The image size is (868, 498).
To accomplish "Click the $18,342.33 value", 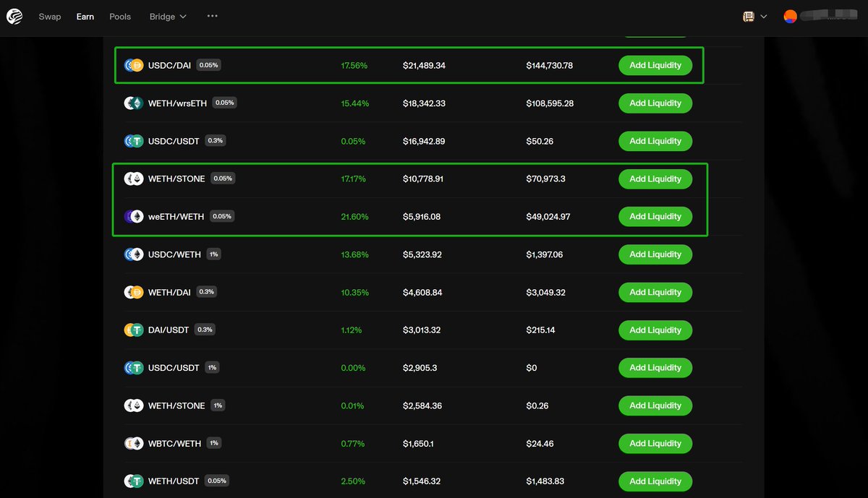I will click(x=424, y=103).
